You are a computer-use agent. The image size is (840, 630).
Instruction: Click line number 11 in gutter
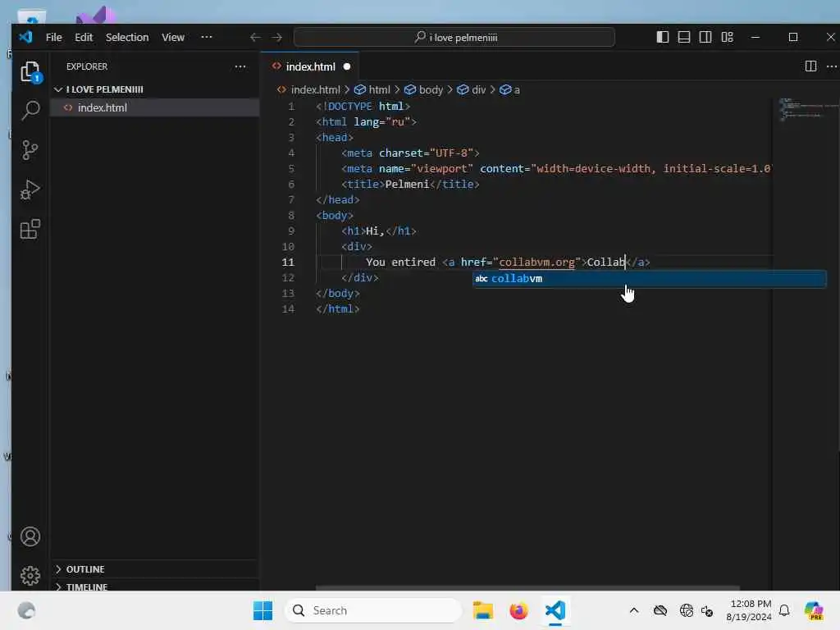[x=288, y=262]
